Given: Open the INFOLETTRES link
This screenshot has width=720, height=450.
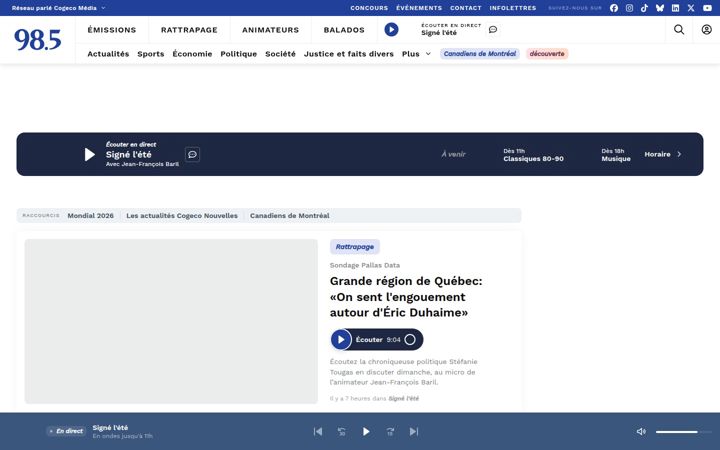Looking at the screenshot, I should click(x=513, y=8).
